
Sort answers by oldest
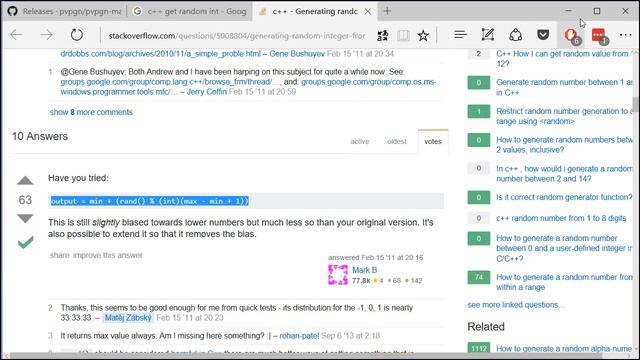tap(397, 142)
